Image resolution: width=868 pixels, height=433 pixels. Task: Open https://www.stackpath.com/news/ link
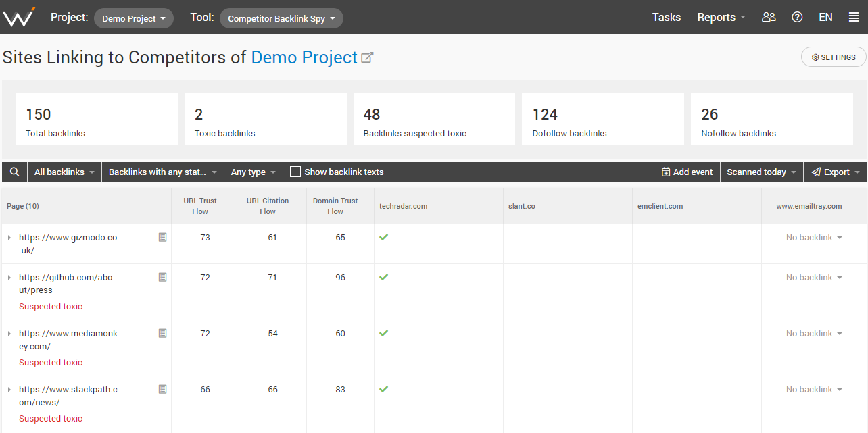pos(68,396)
